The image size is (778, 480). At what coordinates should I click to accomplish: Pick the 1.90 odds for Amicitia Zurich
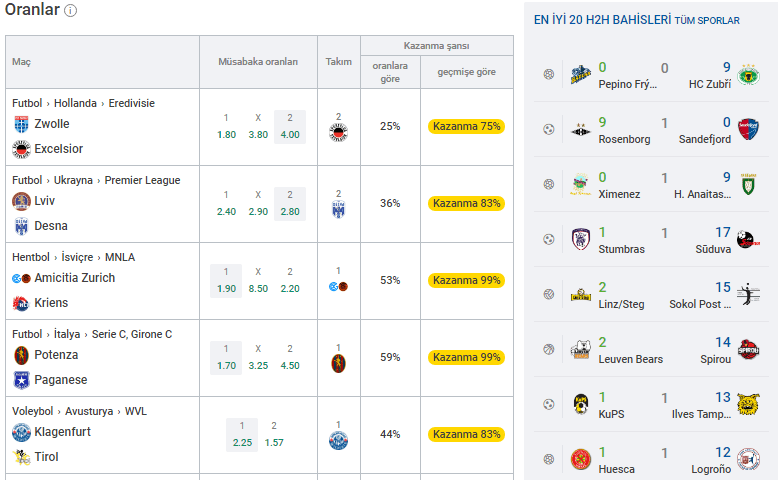[226, 281]
